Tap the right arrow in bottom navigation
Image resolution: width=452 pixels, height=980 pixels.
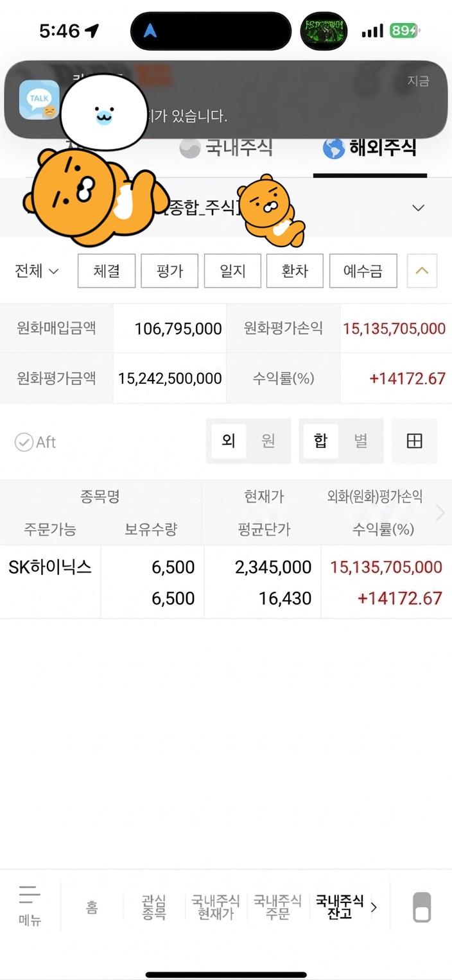(374, 907)
